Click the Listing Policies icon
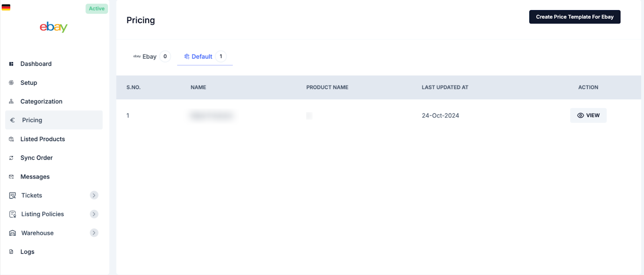This screenshot has height=275, width=644. click(x=12, y=214)
